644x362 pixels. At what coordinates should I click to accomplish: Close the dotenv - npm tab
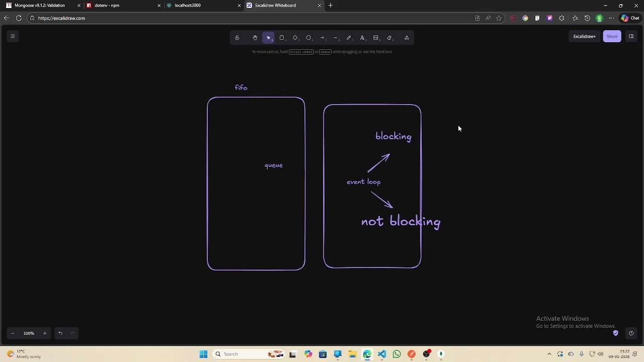coord(159,5)
